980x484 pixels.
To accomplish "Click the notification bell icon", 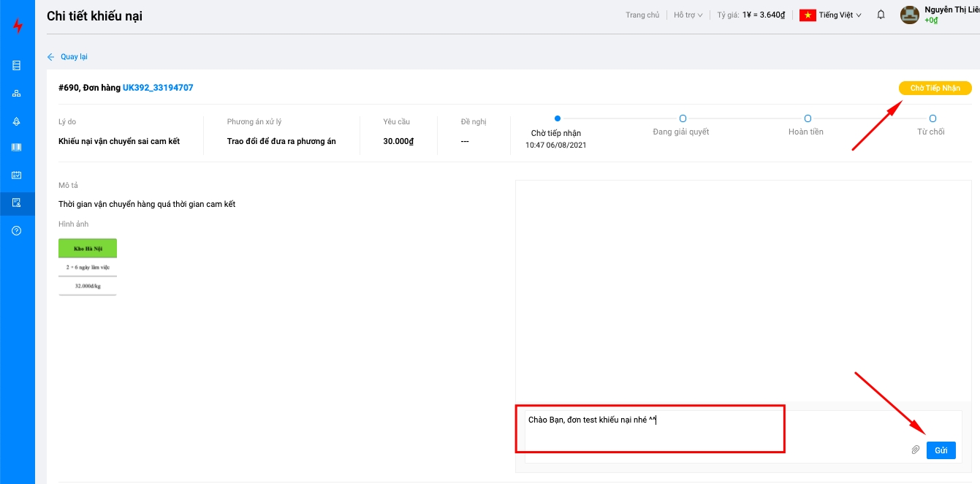I will pos(881,15).
